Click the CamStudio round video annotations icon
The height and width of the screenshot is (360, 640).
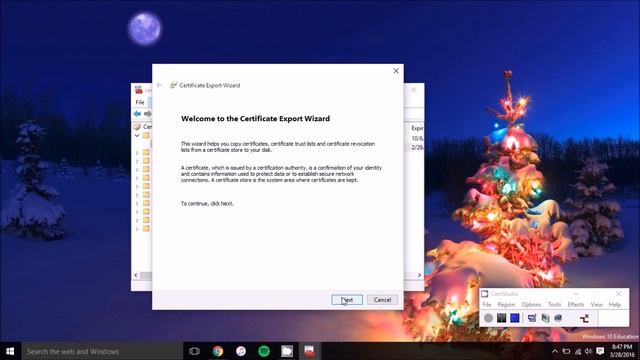coord(558,318)
